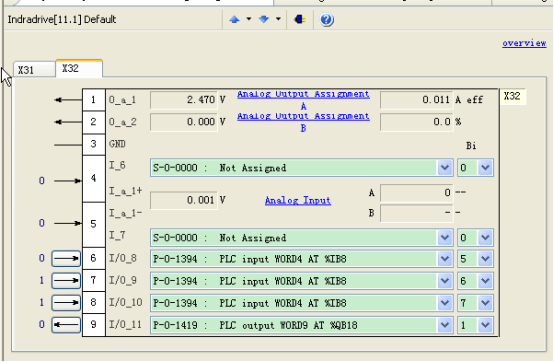
Task: Click the Analog Input B value field
Action: click(x=417, y=213)
